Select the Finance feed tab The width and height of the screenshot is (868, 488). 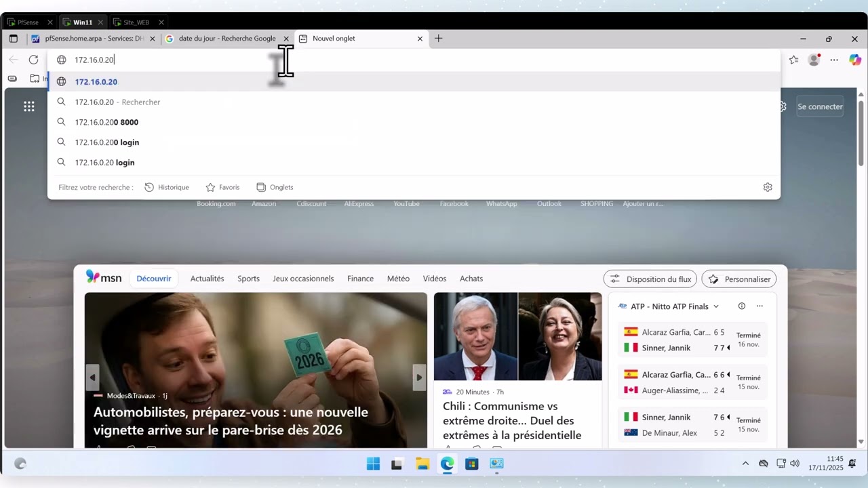(360, 279)
